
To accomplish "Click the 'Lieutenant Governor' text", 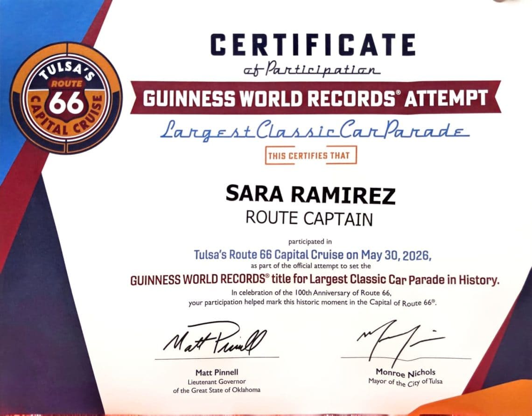I will [x=217, y=381].
